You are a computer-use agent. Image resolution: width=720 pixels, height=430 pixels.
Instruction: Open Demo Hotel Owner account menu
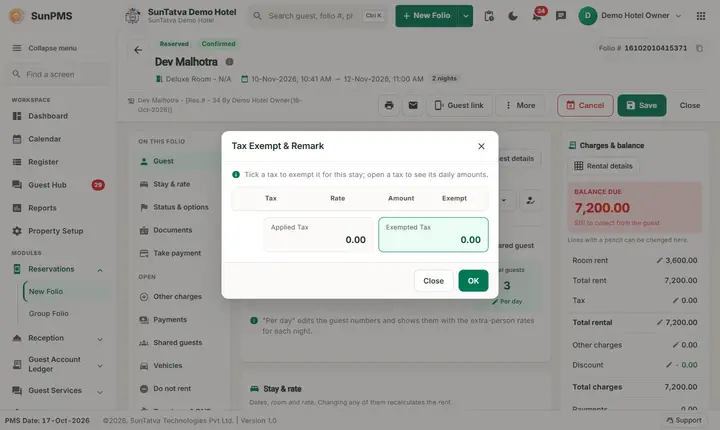tap(630, 16)
